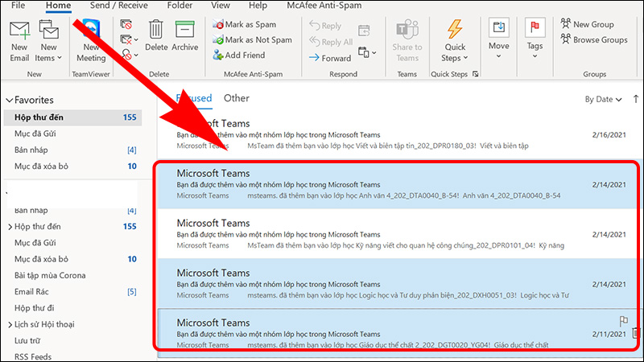Image resolution: width=644 pixels, height=362 pixels.
Task: Click the Ignore conversation icon
Action: click(126, 25)
